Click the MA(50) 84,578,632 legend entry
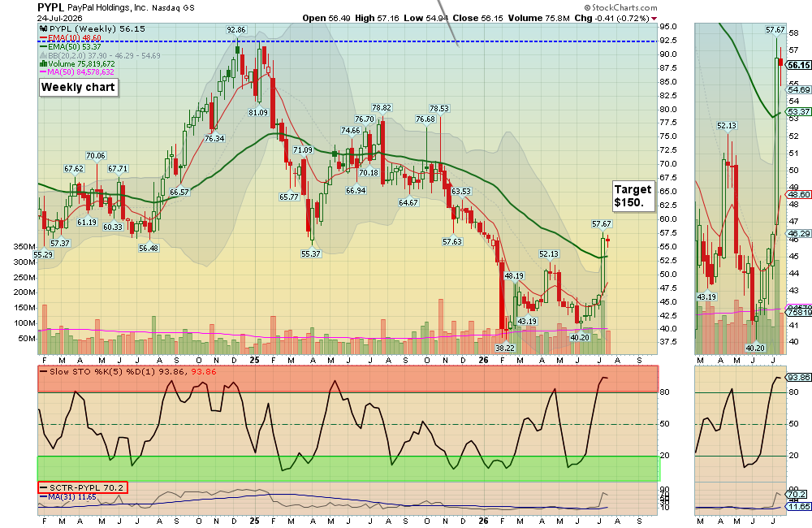Viewport: 812px width, 528px height. click(77, 72)
